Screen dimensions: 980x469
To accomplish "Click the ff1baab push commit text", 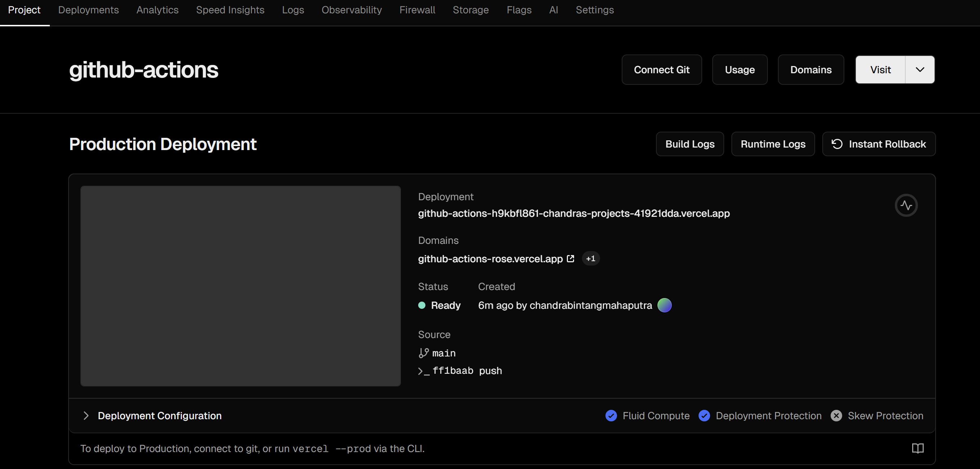I will (x=467, y=371).
